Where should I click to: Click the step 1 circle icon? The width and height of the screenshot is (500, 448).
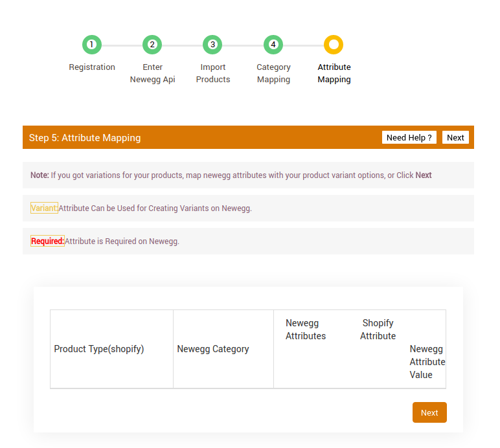pyautogui.click(x=91, y=45)
